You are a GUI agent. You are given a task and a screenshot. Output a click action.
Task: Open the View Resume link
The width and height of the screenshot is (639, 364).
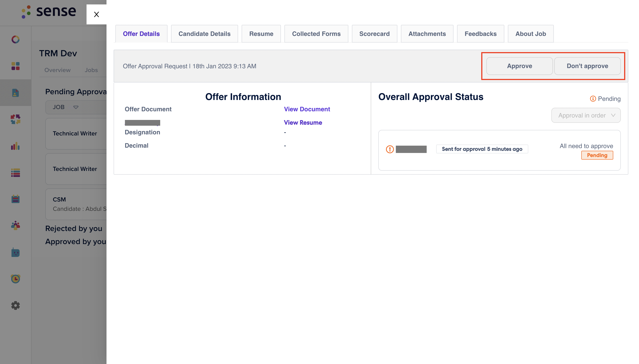tap(303, 123)
